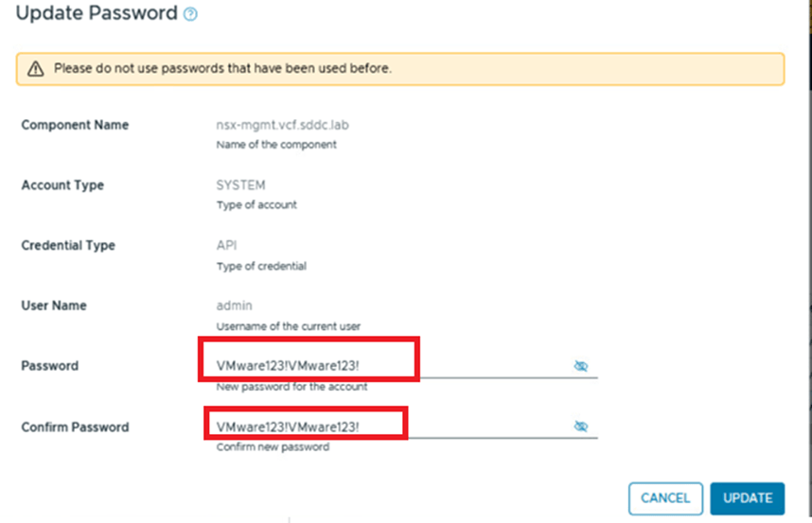Viewport: 812px width, 523px height.
Task: Click the Credential Type label
Action: [x=68, y=245]
